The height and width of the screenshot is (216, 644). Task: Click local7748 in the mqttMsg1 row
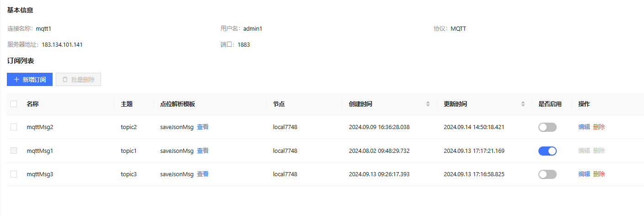point(285,151)
